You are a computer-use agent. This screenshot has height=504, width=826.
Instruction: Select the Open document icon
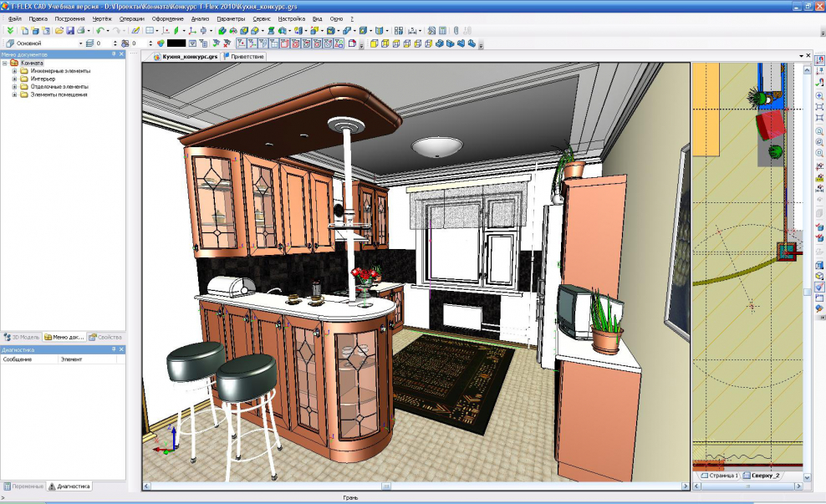59,29
